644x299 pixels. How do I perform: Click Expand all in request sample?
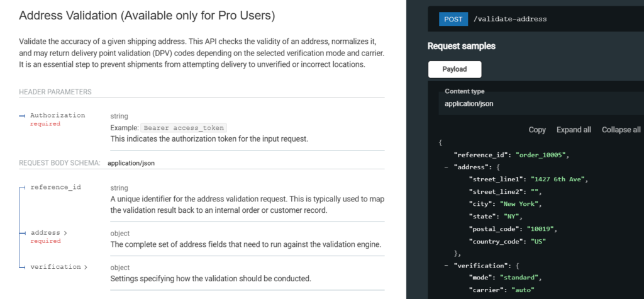[x=574, y=130]
